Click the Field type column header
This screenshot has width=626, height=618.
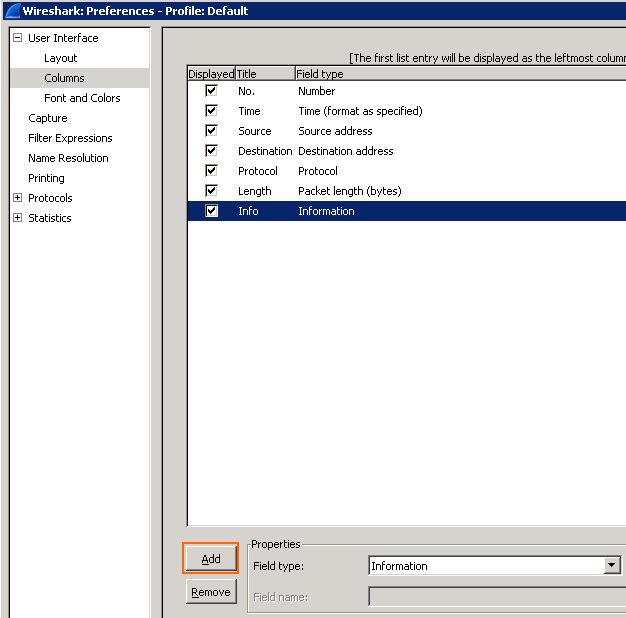pyautogui.click(x=460, y=74)
